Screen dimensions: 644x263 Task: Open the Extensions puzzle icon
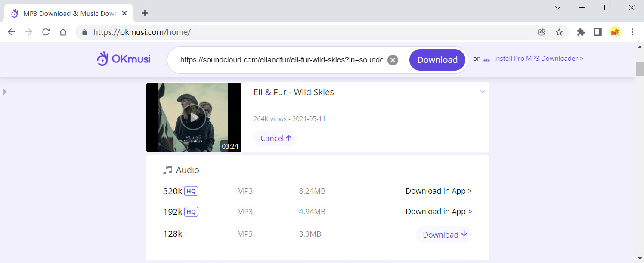point(581,32)
